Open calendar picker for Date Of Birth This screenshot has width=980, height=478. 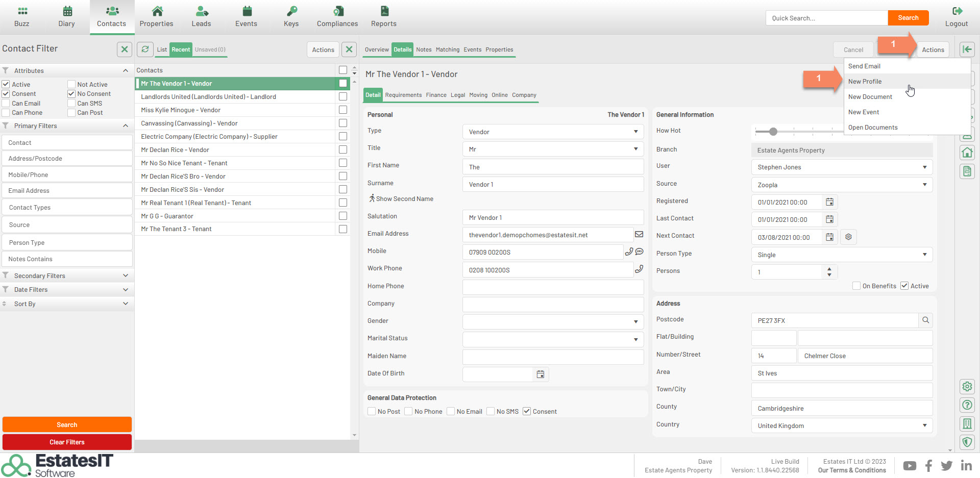click(541, 374)
